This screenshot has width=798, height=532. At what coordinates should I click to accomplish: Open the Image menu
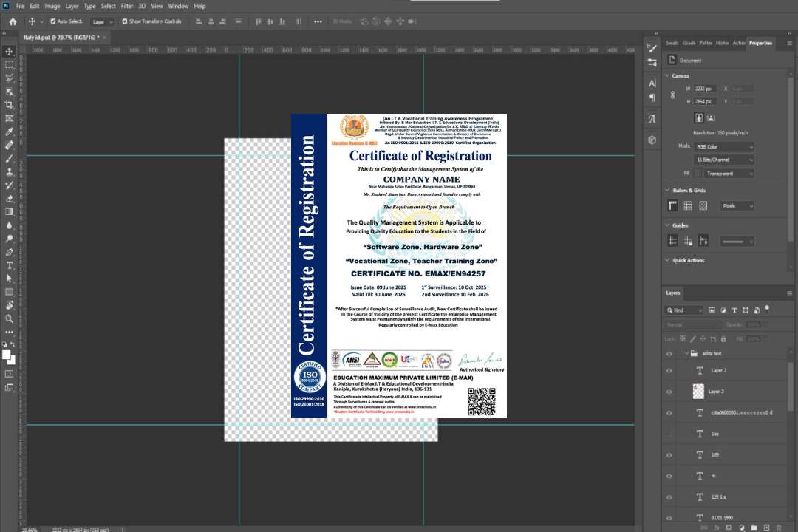[x=52, y=6]
